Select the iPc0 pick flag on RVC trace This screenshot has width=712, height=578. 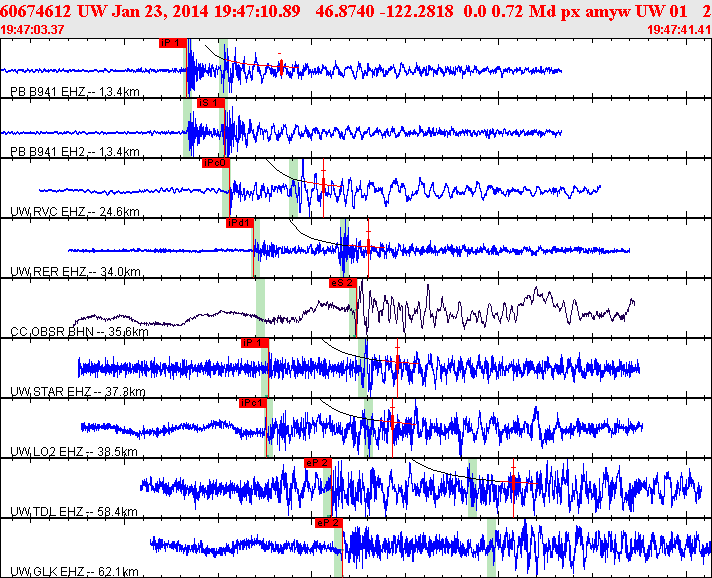pos(216,163)
